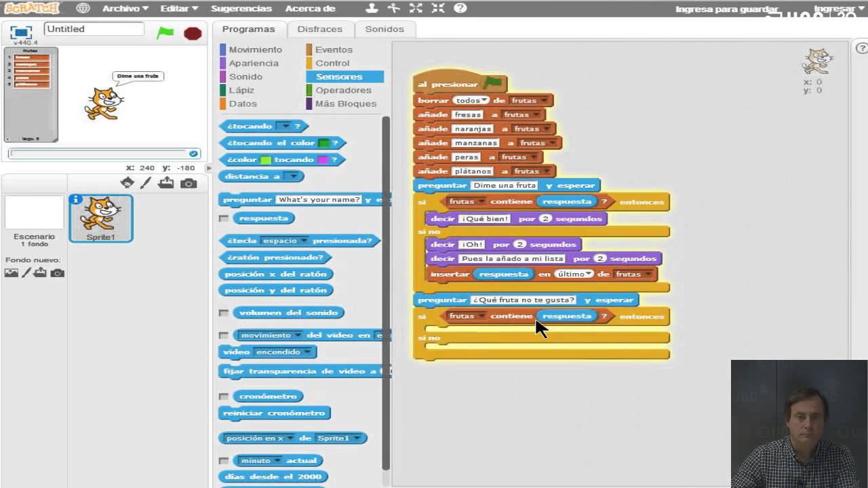Image resolution: width=868 pixels, height=488 pixels.
Task: Open dropdown in ¿tocando? block
Action: click(285, 126)
